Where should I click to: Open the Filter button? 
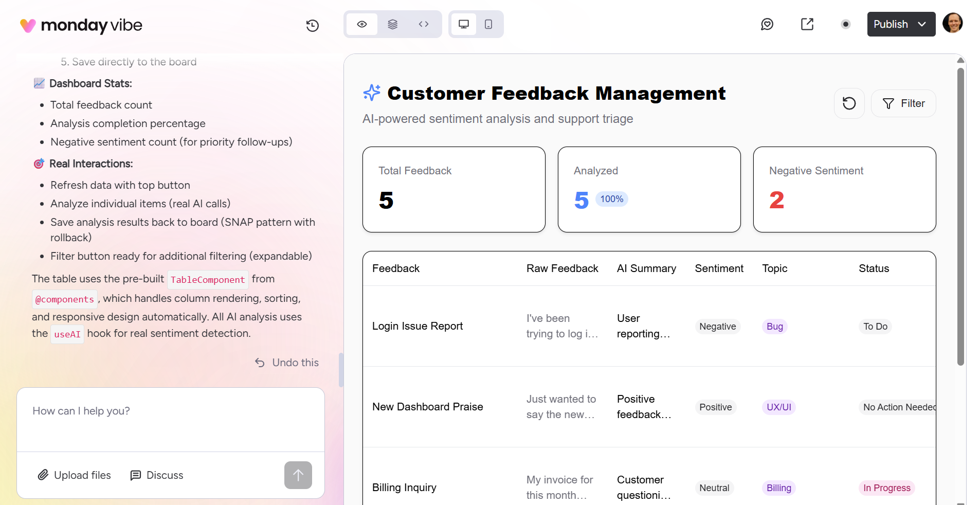(903, 103)
